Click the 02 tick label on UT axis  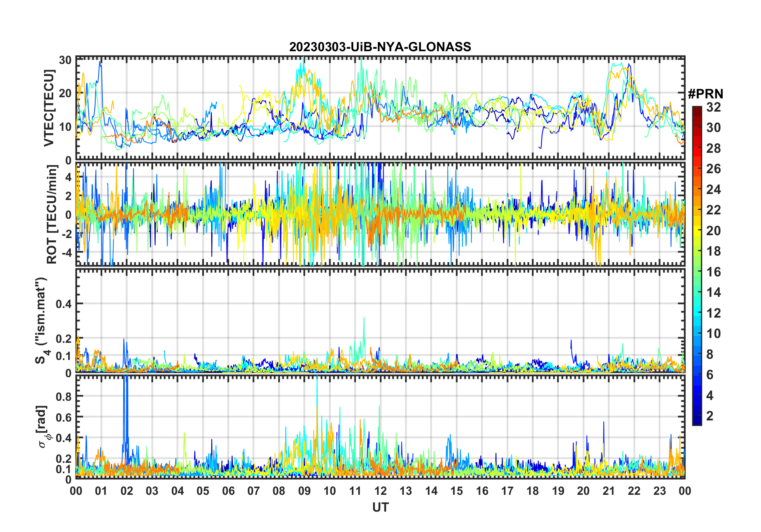click(x=127, y=491)
